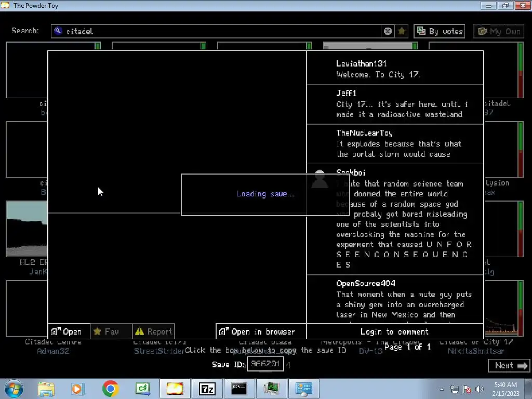
Task: Select TheNuclearToy comment username
Action: (364, 132)
